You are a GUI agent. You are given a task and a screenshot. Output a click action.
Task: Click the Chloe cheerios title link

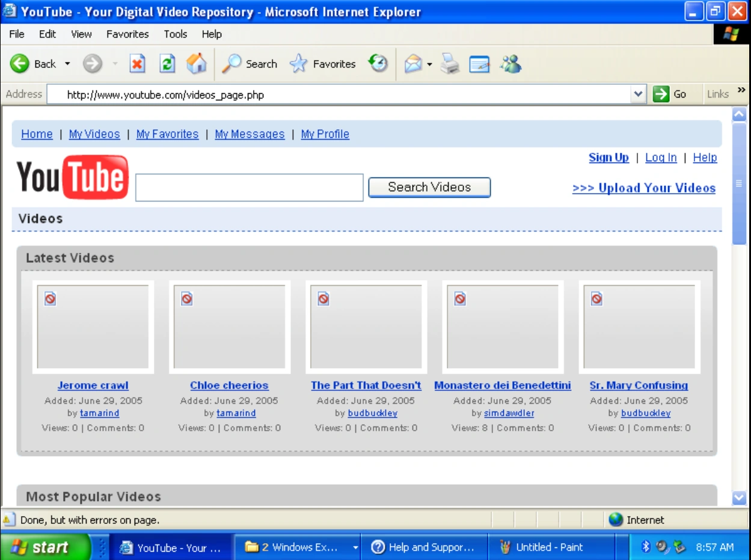(229, 386)
